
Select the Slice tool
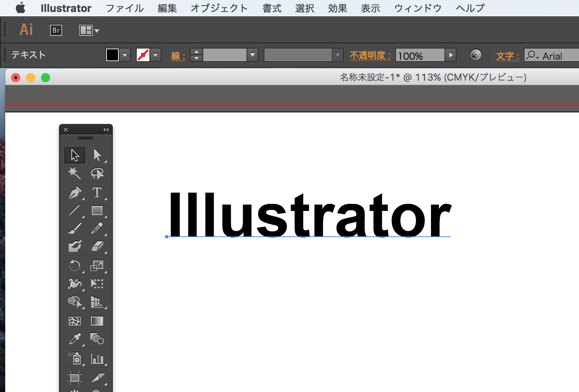click(97, 378)
